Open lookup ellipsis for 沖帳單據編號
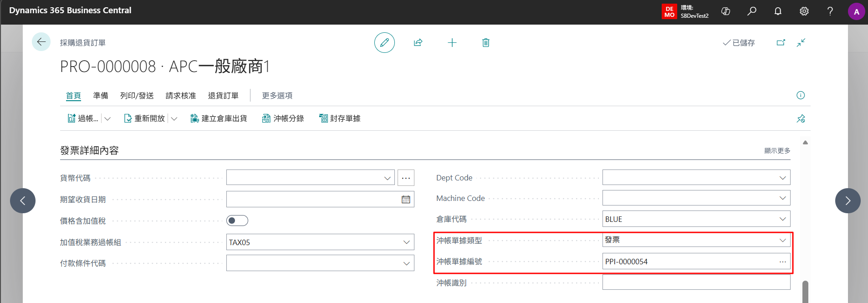868x303 pixels. click(782, 262)
